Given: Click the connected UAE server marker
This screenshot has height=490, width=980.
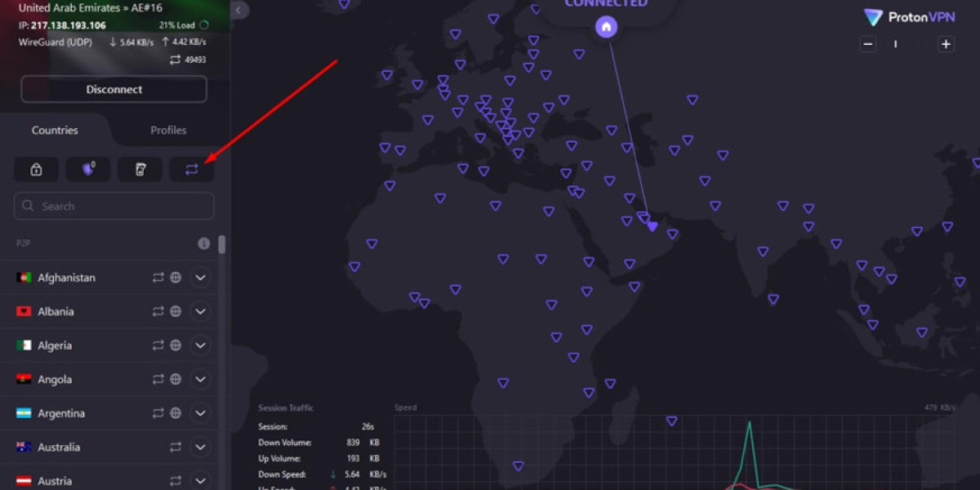Looking at the screenshot, I should tap(653, 226).
